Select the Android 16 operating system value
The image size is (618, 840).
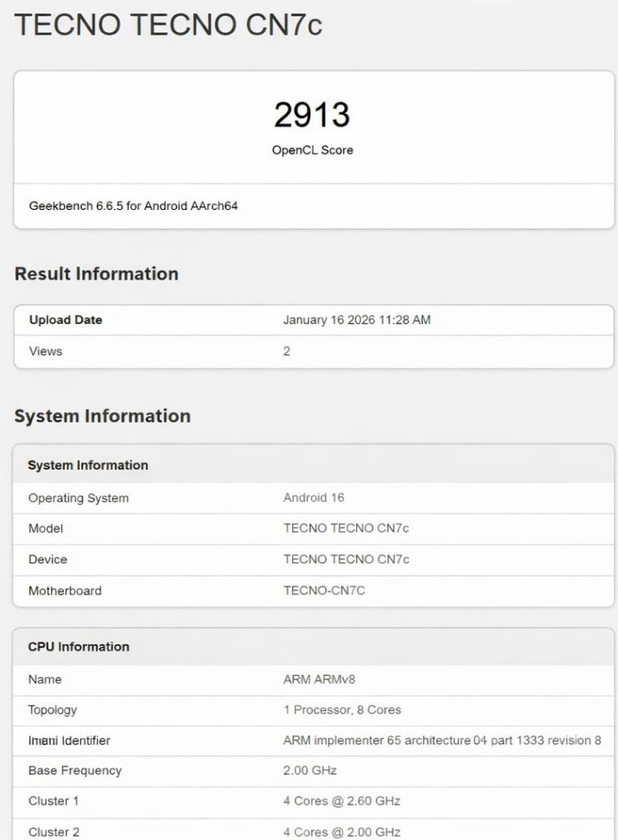pyautogui.click(x=314, y=498)
